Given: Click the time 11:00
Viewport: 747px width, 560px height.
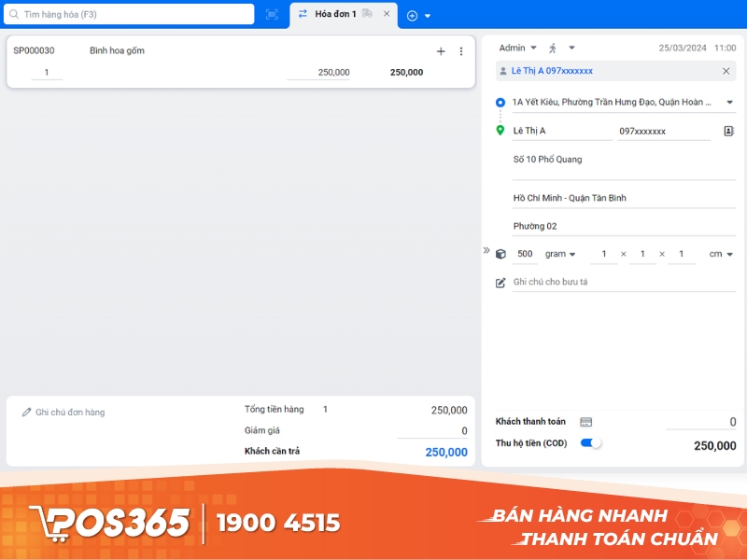Looking at the screenshot, I should click(x=725, y=48).
